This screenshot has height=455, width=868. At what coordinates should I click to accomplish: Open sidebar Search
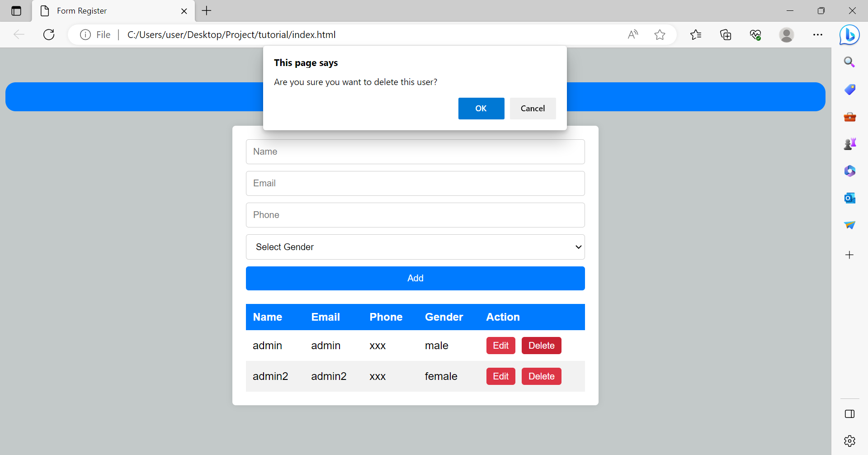[849, 62]
